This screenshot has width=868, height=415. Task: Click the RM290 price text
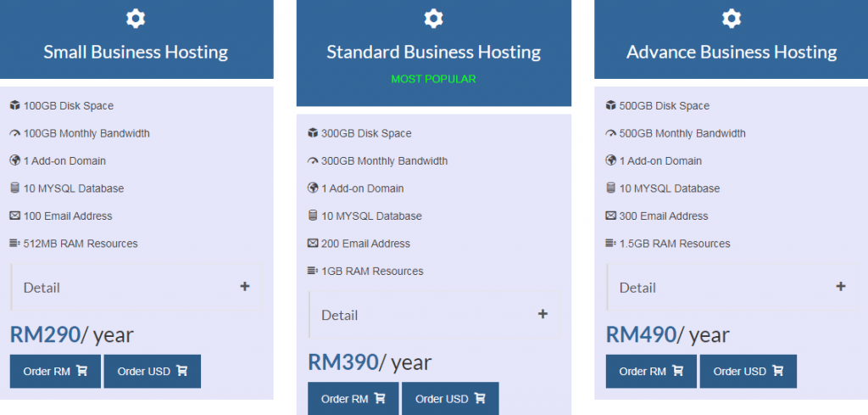pos(46,334)
